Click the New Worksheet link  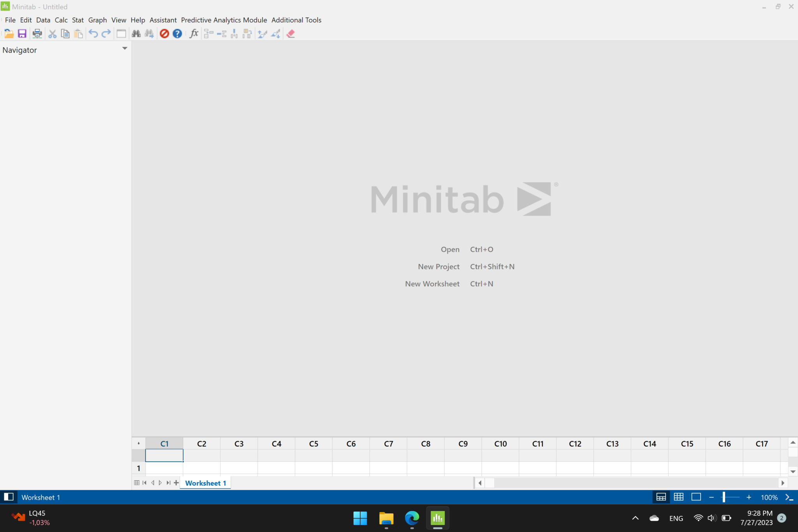[432, 283]
